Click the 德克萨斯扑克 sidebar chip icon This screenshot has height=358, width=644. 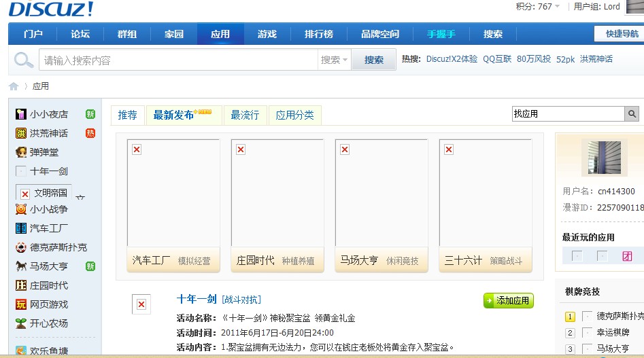click(20, 247)
